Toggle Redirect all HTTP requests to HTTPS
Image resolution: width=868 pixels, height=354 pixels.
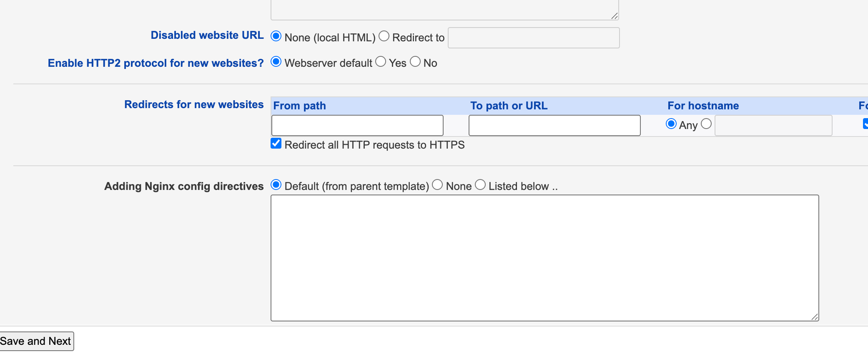pyautogui.click(x=276, y=144)
